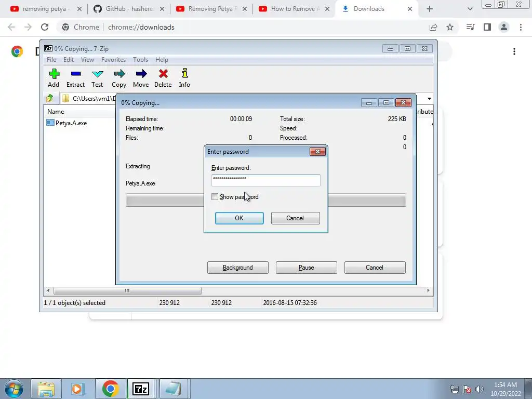Close the 'Removing Petya' YouTube tab
The width and height of the screenshot is (532, 399).
[x=245, y=9]
